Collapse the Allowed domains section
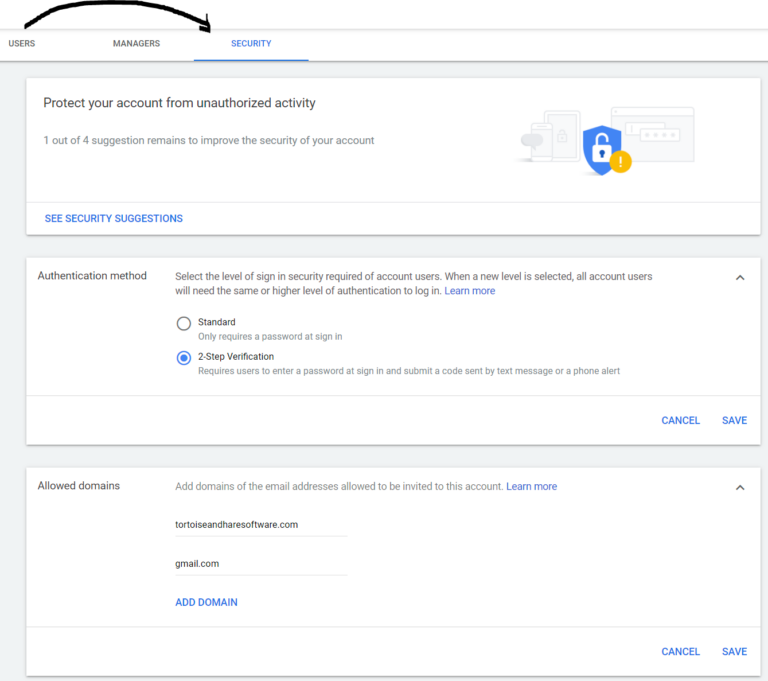 tap(740, 487)
